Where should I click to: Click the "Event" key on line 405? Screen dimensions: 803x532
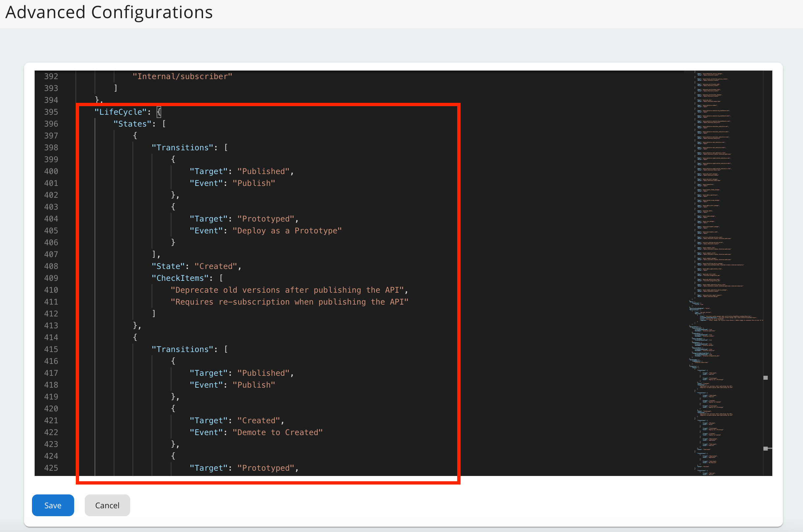[206, 231]
